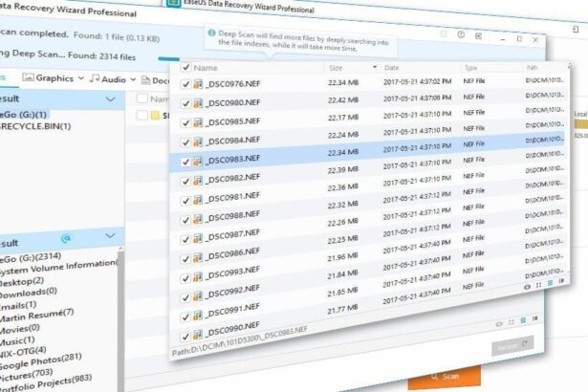Click the file list popup vertical scrollbar
This screenshot has width=588, height=392.
tap(570, 168)
